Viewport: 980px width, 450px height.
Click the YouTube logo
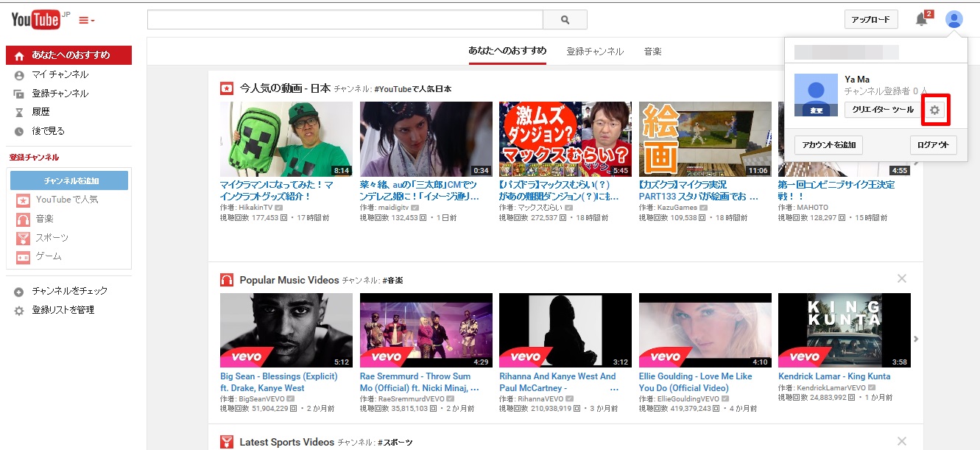tap(35, 20)
